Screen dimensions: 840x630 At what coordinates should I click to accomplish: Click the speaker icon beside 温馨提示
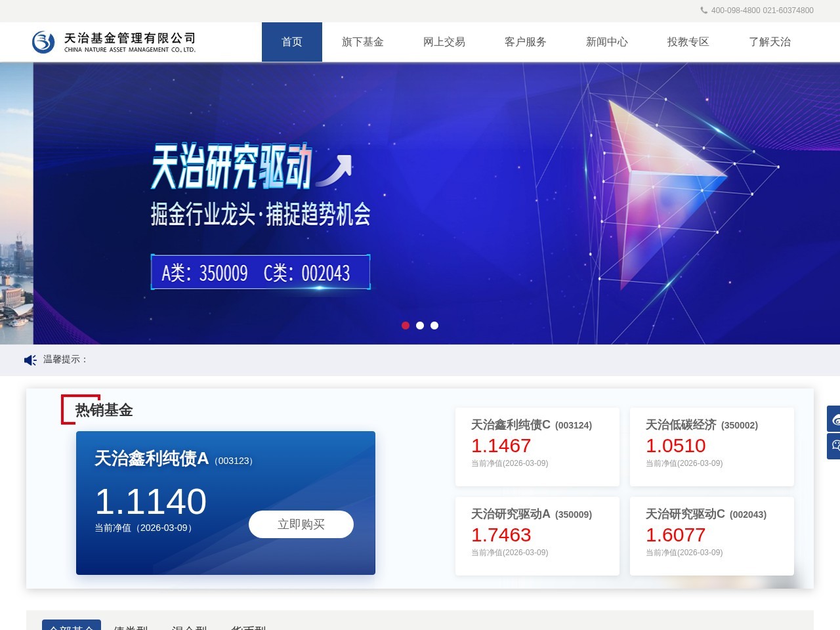(x=30, y=360)
